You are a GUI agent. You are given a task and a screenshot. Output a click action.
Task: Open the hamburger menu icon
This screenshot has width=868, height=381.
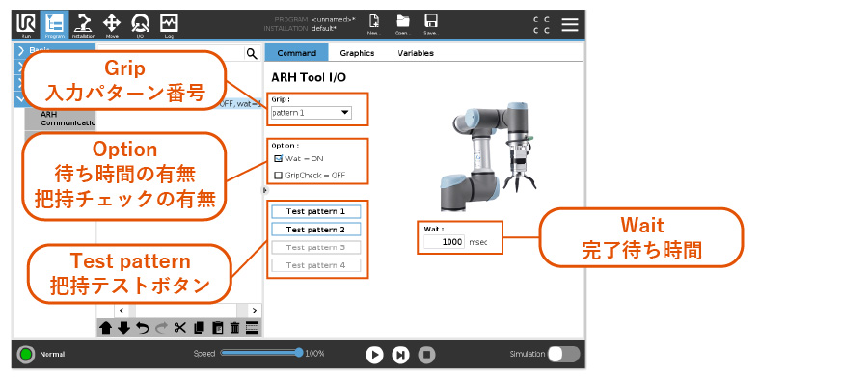[x=570, y=24]
